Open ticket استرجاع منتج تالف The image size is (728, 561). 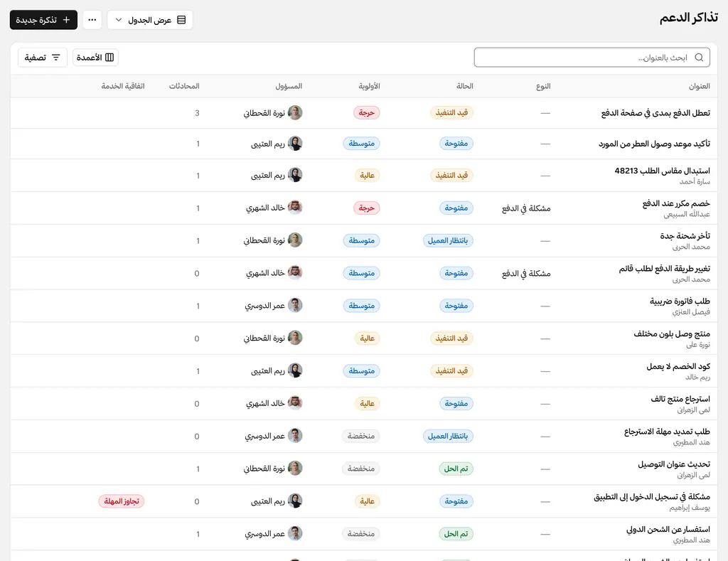tap(680, 399)
